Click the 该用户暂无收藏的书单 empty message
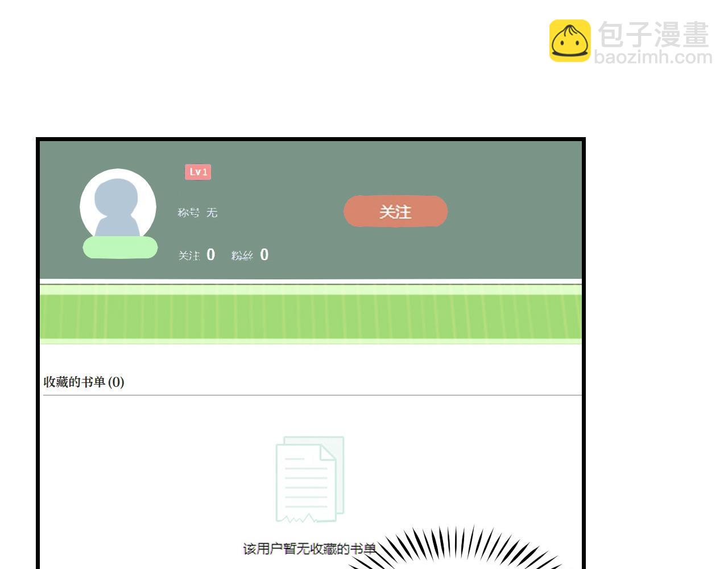Screen dimensions: 728x569 click(x=309, y=549)
